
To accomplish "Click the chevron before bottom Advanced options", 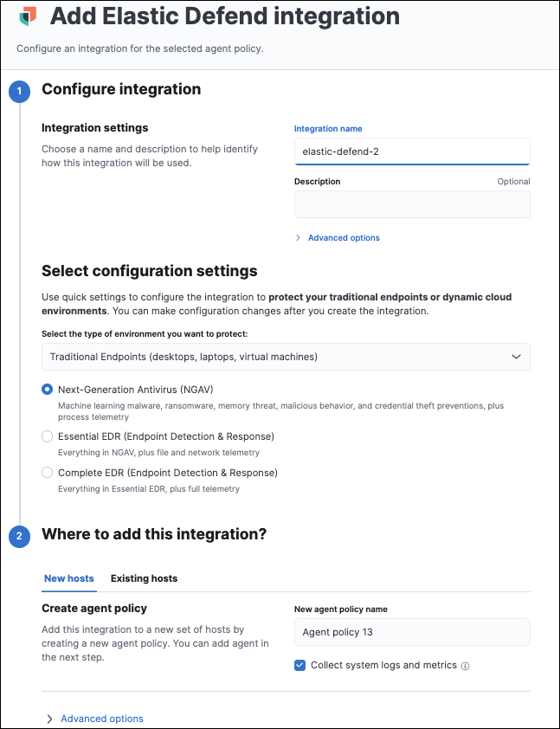I will point(49,719).
